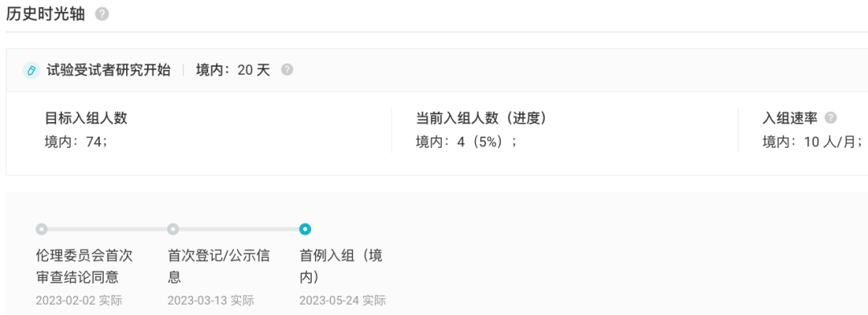Click the 首例入组（境内）milestone text
Image resolution: width=868 pixels, height=315 pixels.
341,266
